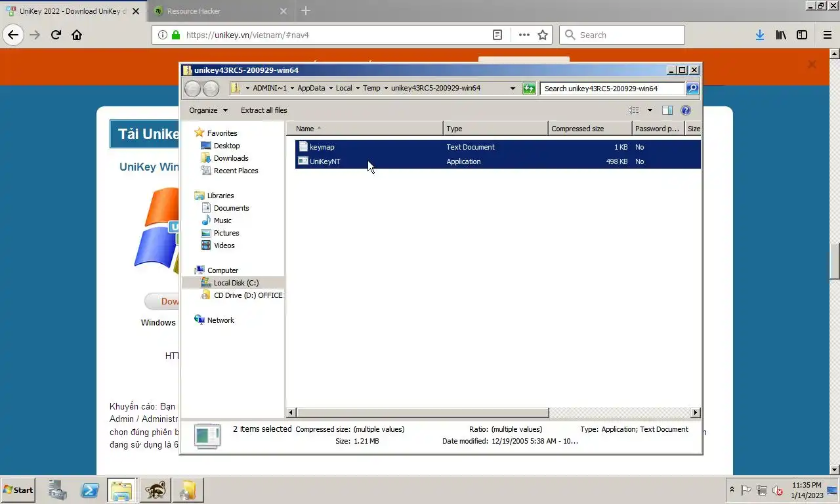Click the Firefox address bar URL
This screenshot has width=840, height=504.
pyautogui.click(x=247, y=35)
